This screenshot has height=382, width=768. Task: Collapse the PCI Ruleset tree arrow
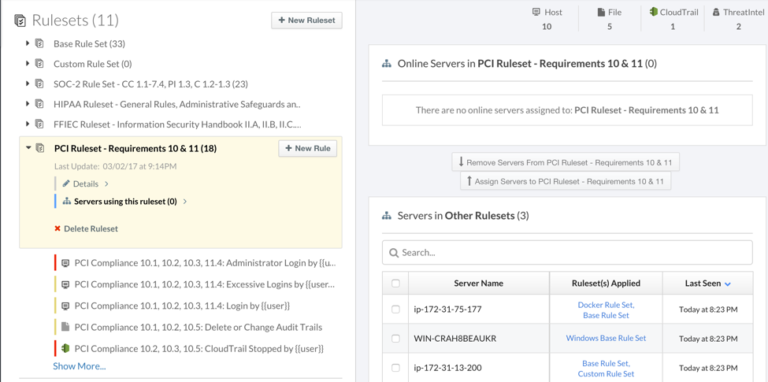coord(28,148)
